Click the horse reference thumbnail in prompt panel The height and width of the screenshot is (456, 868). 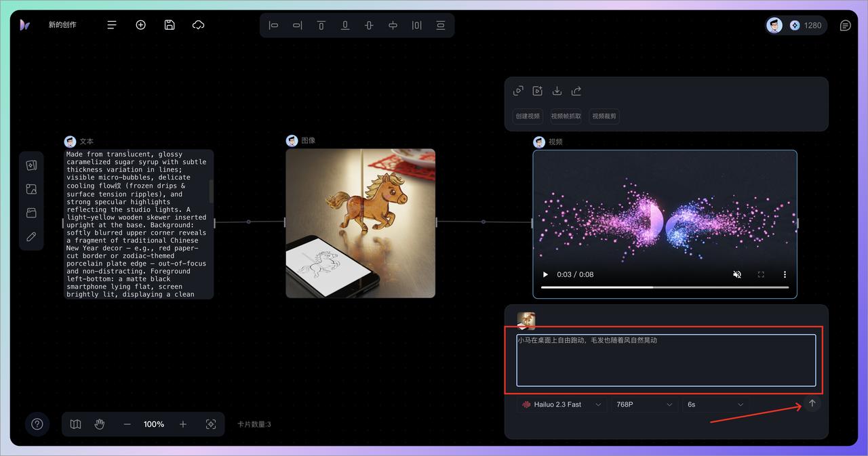click(526, 320)
